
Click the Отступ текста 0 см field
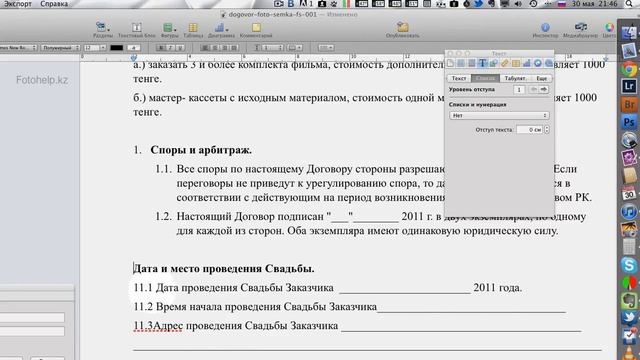[530, 129]
